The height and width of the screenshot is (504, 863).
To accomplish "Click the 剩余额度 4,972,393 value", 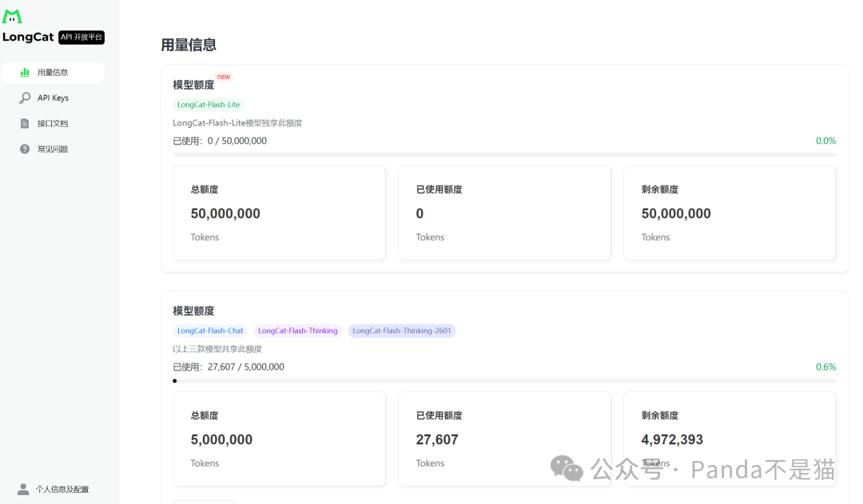I will click(672, 439).
